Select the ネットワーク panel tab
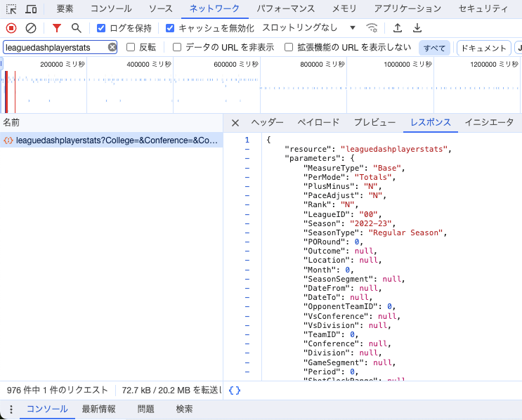Image resolution: width=522 pixels, height=420 pixels. (x=214, y=9)
